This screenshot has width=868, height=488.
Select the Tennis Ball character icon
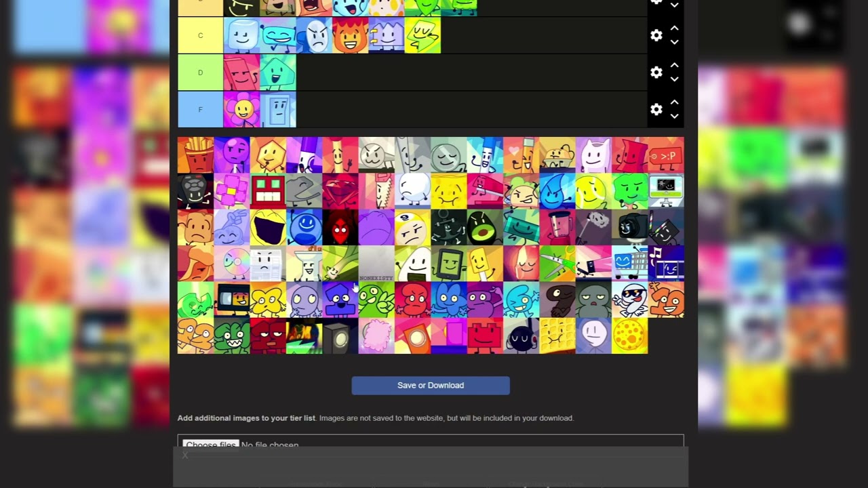593,191
